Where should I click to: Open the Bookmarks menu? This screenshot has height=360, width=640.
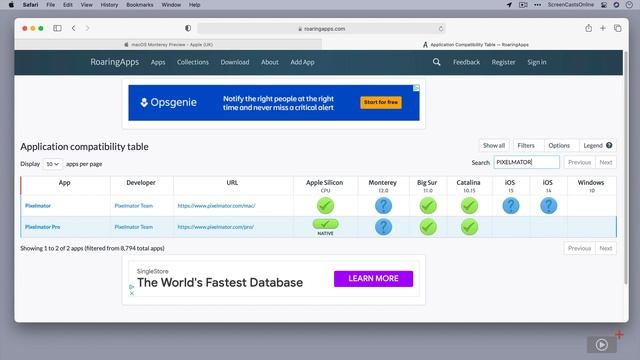[140, 5]
